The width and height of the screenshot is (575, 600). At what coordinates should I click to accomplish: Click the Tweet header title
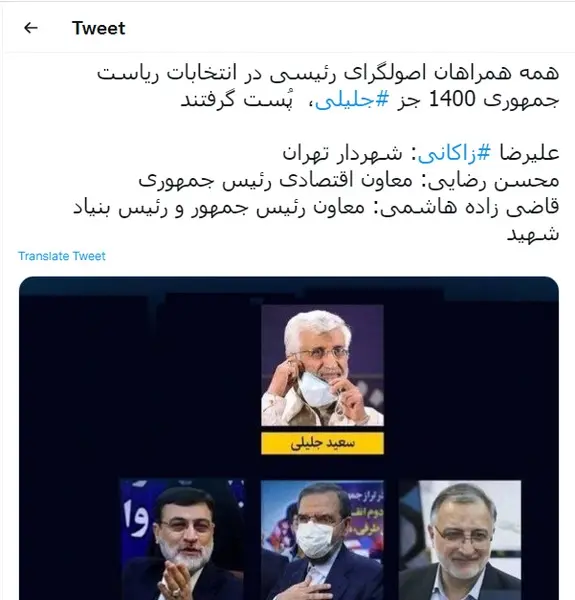click(x=98, y=28)
